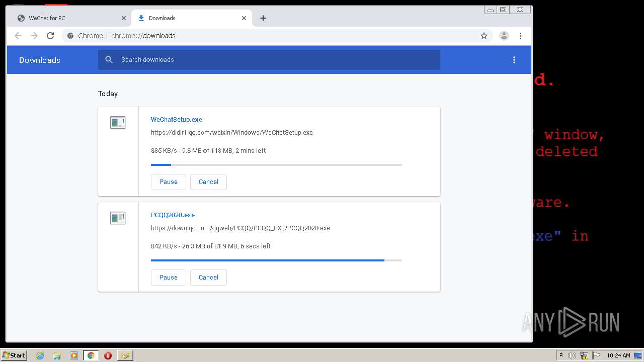Image resolution: width=644 pixels, height=362 pixels.
Task: Click the dldir1.qq.com WeChatSetup source URL
Action: (x=232, y=133)
